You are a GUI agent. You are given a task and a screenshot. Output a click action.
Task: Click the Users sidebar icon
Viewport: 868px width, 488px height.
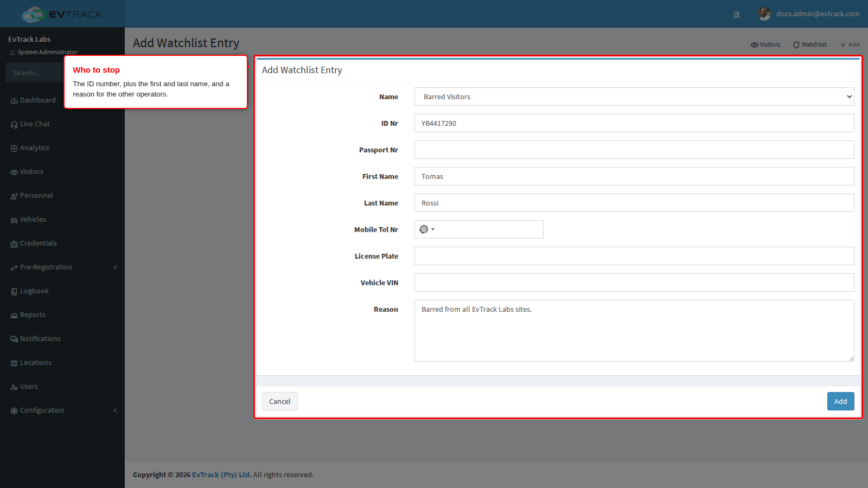14,387
